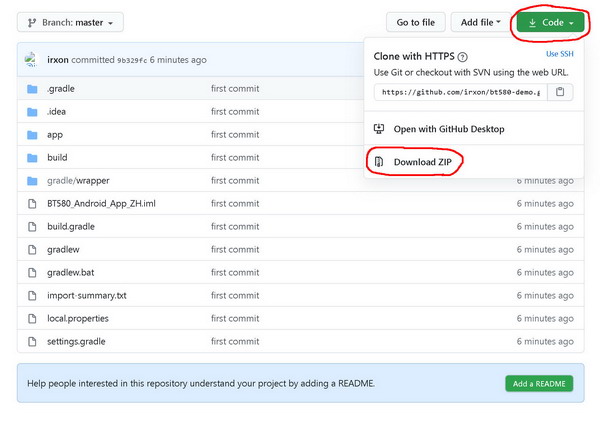Image resolution: width=600 pixels, height=422 pixels.
Task: Click the gradle/wrapper folder icon
Action: [x=32, y=181]
